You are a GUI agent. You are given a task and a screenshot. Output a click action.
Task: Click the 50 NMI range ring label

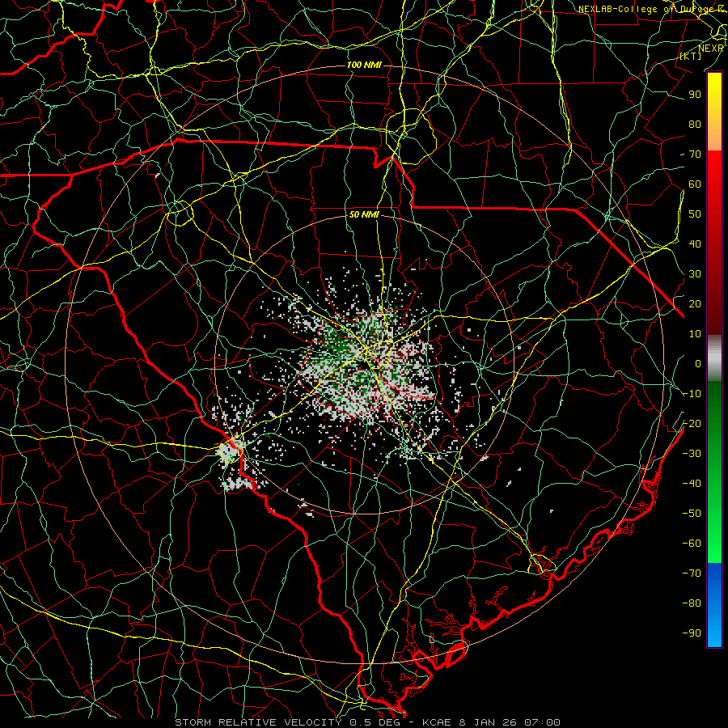click(364, 214)
